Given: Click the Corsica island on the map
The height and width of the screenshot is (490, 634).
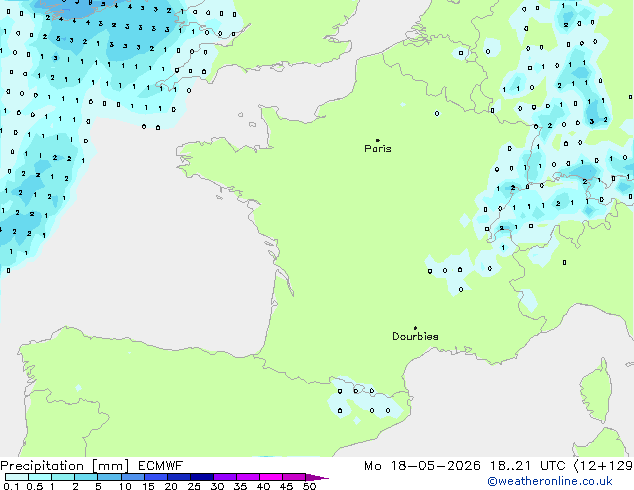Looking at the screenshot, I should point(597,392).
